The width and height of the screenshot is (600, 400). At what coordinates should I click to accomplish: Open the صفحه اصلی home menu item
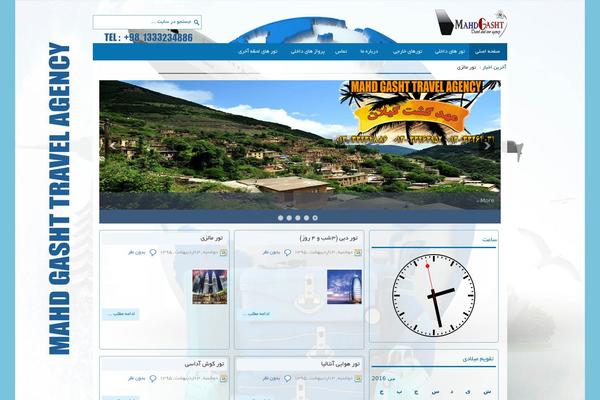(x=488, y=51)
